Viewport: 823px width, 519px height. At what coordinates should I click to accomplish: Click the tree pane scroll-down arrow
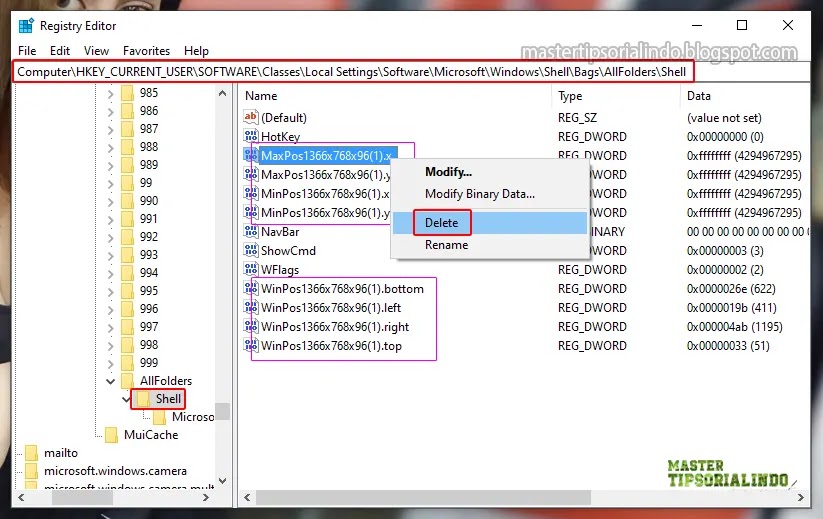coord(223,480)
